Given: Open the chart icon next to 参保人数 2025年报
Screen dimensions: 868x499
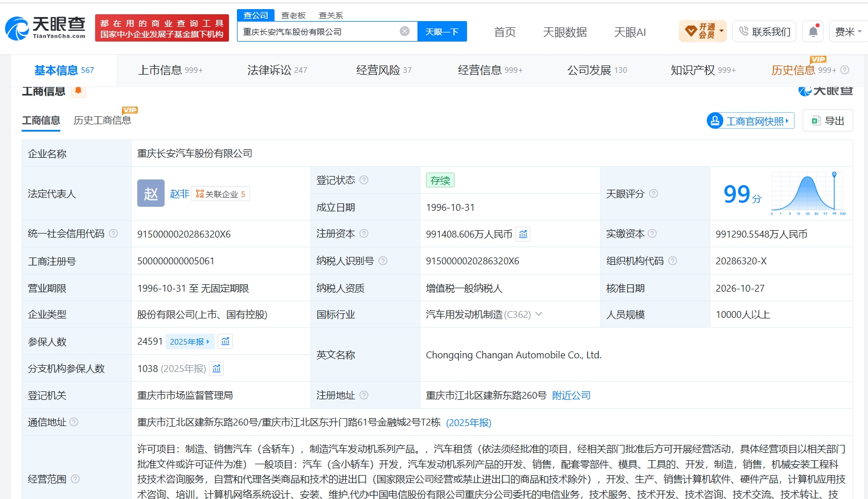Looking at the screenshot, I should click(x=226, y=341).
